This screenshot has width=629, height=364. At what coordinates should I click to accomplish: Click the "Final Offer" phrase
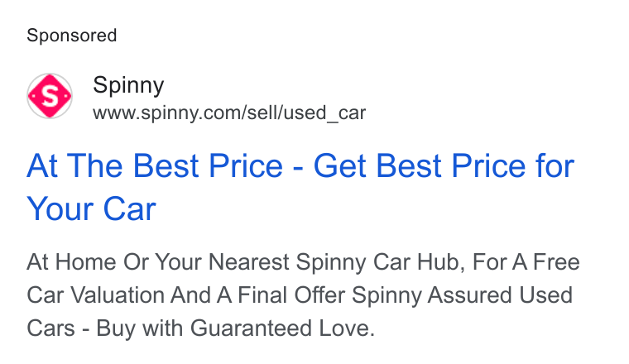click(x=291, y=295)
